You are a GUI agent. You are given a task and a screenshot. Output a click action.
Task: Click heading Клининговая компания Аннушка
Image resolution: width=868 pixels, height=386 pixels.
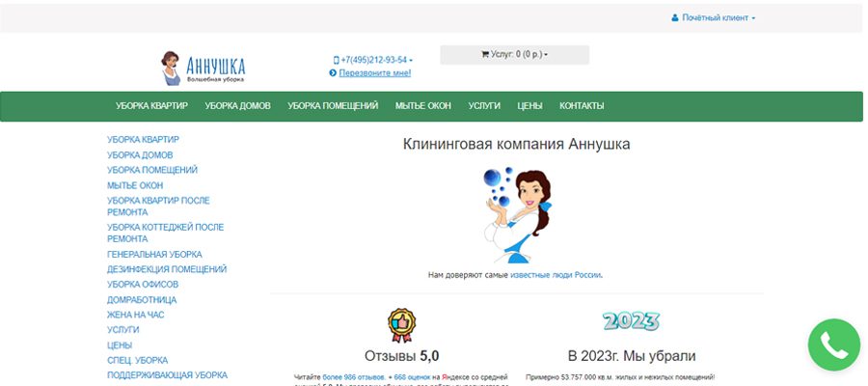517,144
